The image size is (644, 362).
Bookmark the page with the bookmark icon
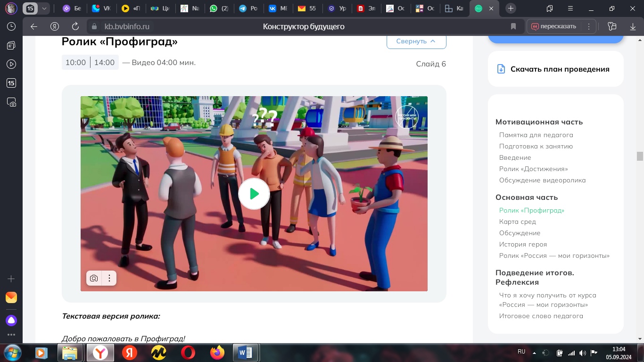[513, 26]
